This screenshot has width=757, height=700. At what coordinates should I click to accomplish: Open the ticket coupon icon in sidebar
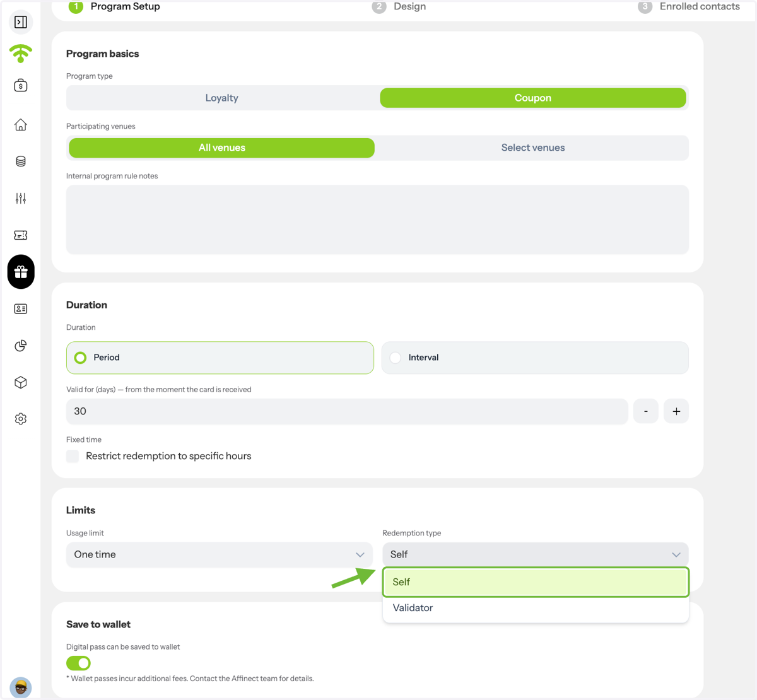(x=21, y=235)
